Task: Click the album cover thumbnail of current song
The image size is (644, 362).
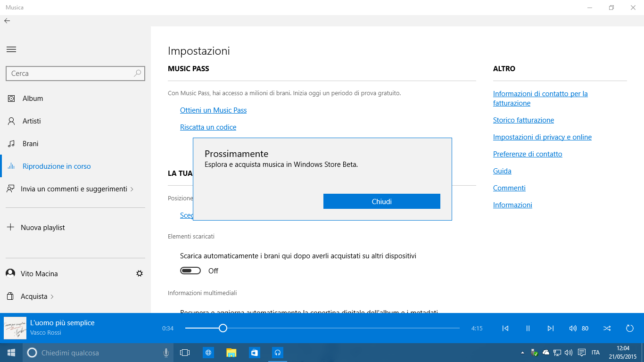Action: (x=15, y=328)
